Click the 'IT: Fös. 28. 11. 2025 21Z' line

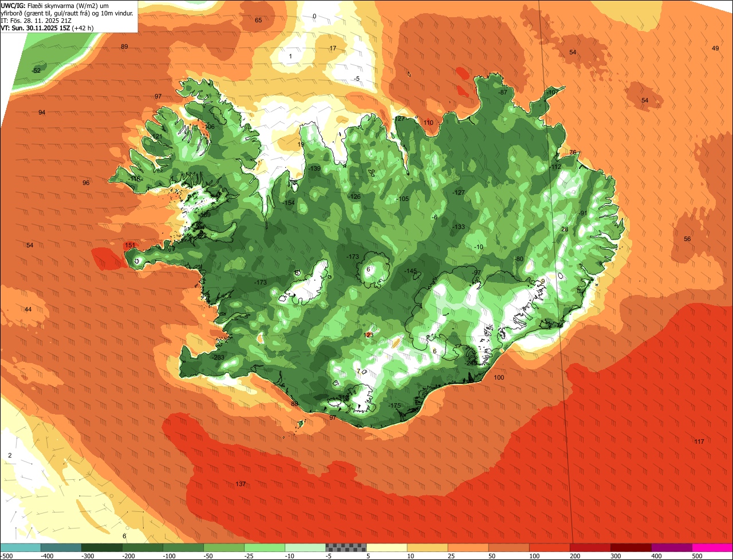point(36,20)
